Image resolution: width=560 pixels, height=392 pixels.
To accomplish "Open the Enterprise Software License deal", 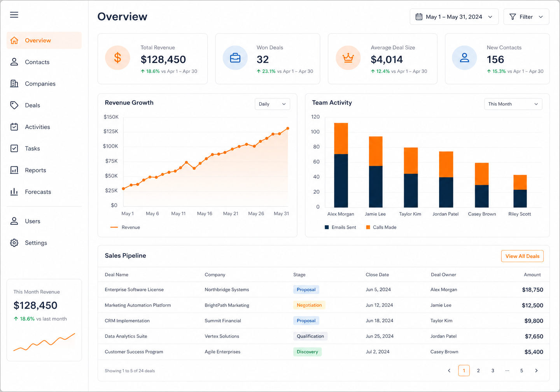I will [x=134, y=290].
